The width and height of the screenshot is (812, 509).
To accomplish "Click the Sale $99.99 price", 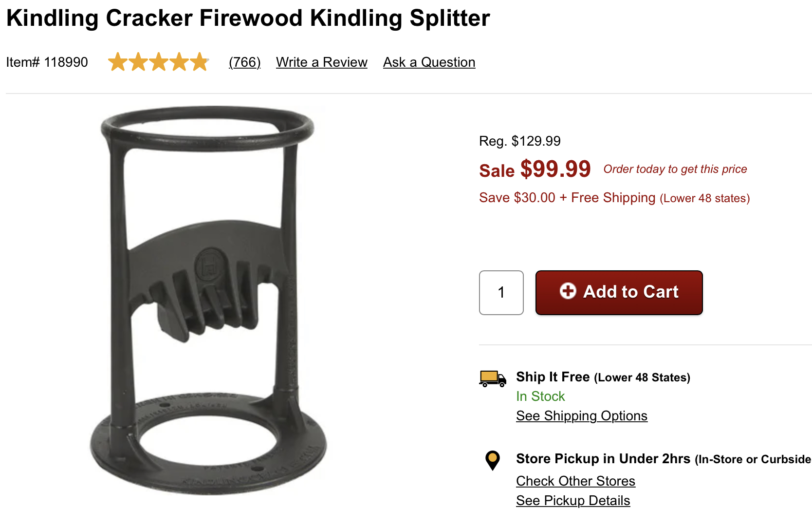I will [x=535, y=170].
